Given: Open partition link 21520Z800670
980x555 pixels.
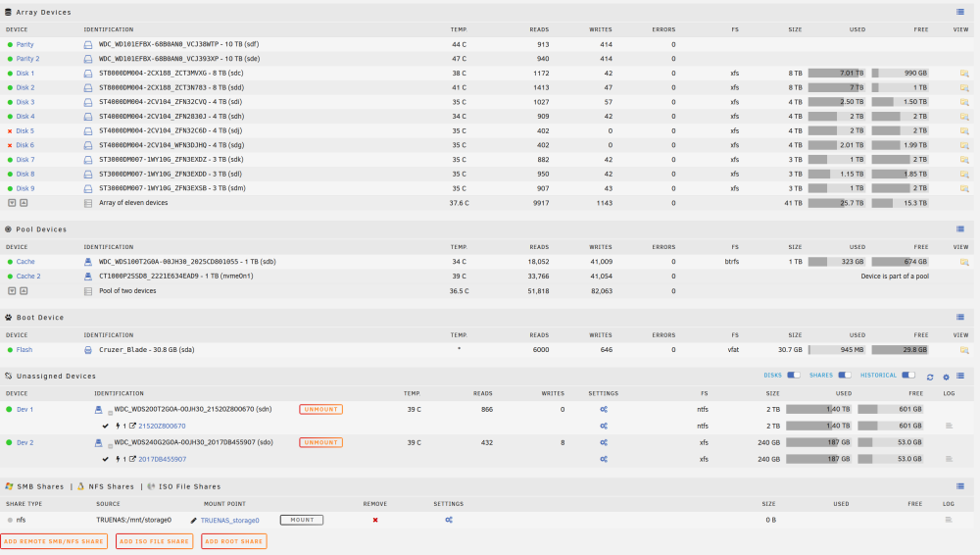Looking at the screenshot, I should point(162,427).
